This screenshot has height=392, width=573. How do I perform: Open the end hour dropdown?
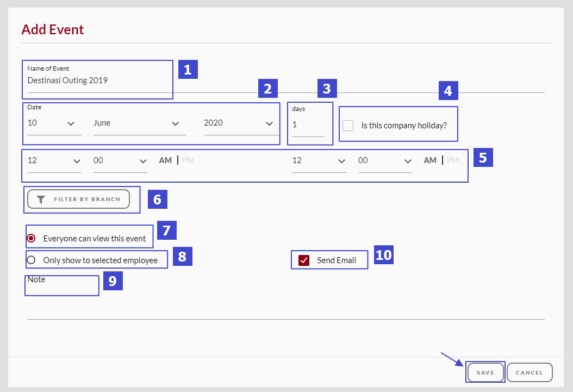pyautogui.click(x=319, y=161)
